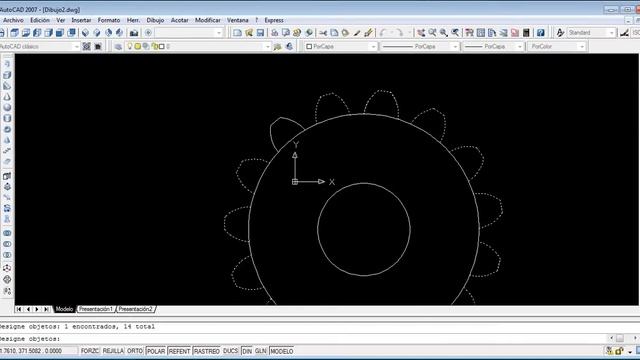Activate the 3D Move tool

(7, 268)
